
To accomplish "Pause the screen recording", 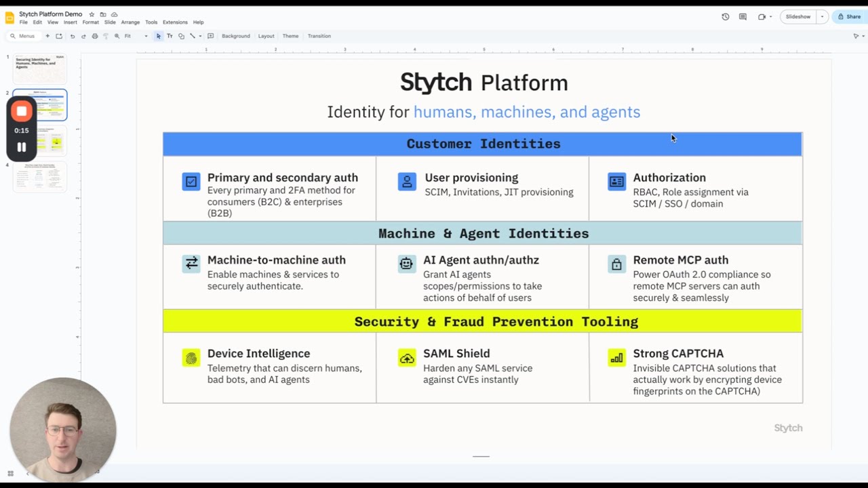I will click(22, 147).
